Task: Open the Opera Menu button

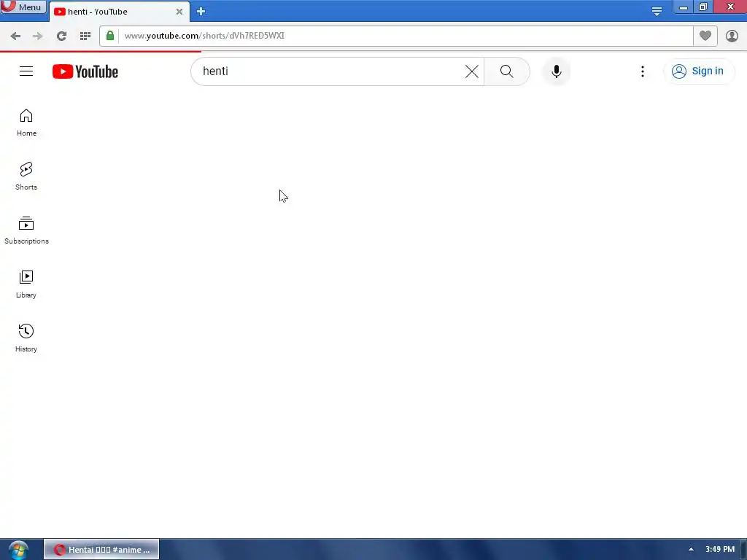Action: tap(23, 7)
